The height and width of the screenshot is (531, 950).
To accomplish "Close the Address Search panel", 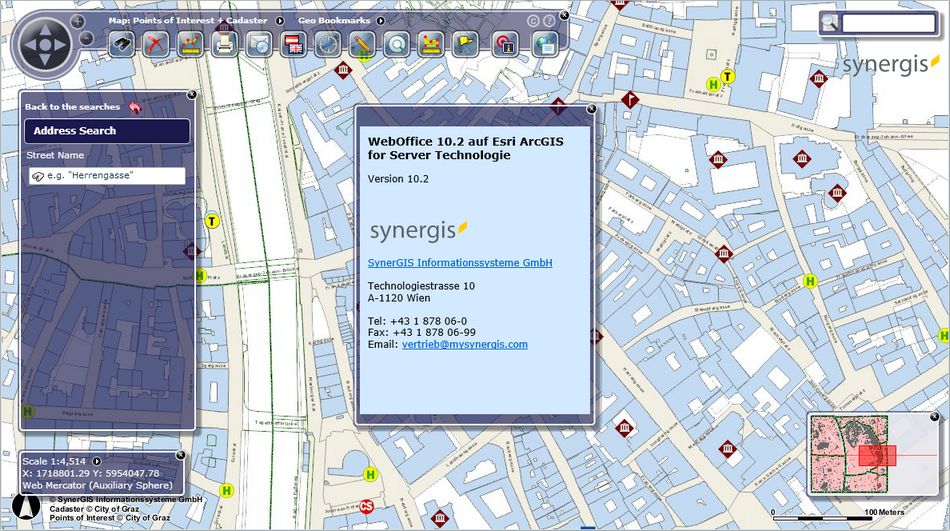I will point(192,95).
